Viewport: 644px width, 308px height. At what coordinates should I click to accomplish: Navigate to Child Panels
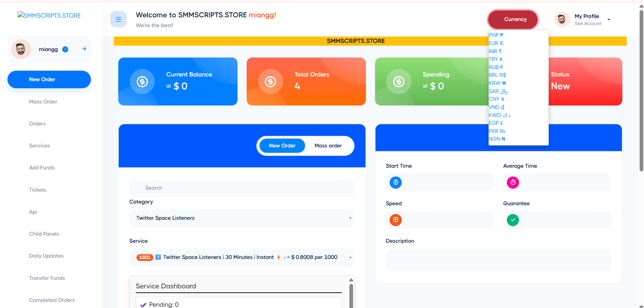point(44,234)
